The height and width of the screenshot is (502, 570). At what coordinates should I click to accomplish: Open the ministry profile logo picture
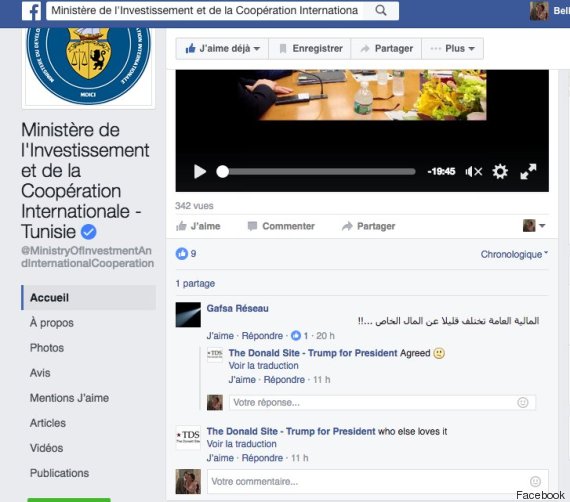click(x=88, y=66)
